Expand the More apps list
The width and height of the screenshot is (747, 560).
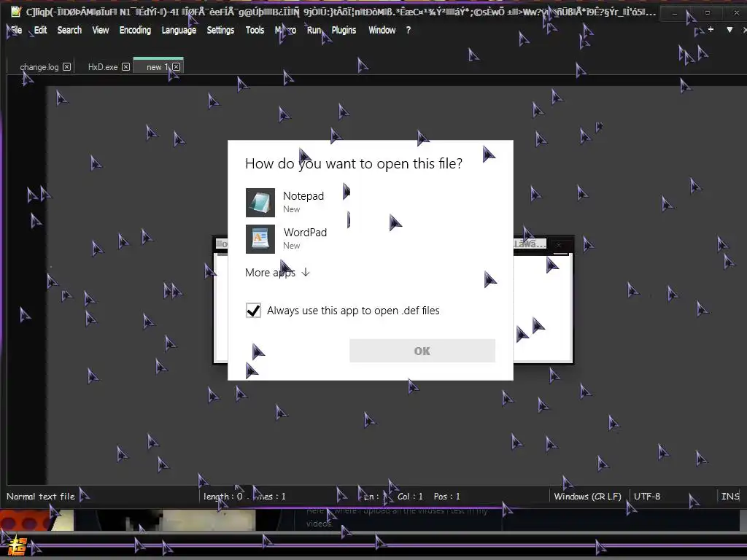[x=278, y=273]
